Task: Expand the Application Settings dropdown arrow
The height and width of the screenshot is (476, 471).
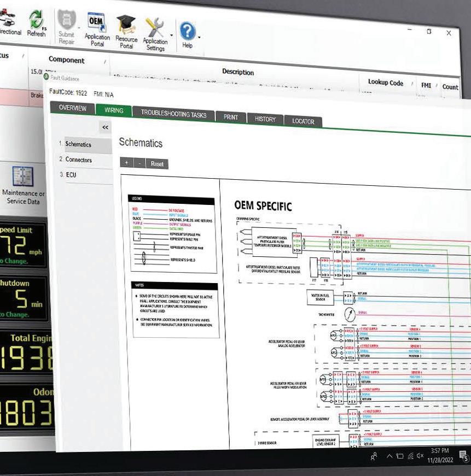Action: (x=172, y=35)
